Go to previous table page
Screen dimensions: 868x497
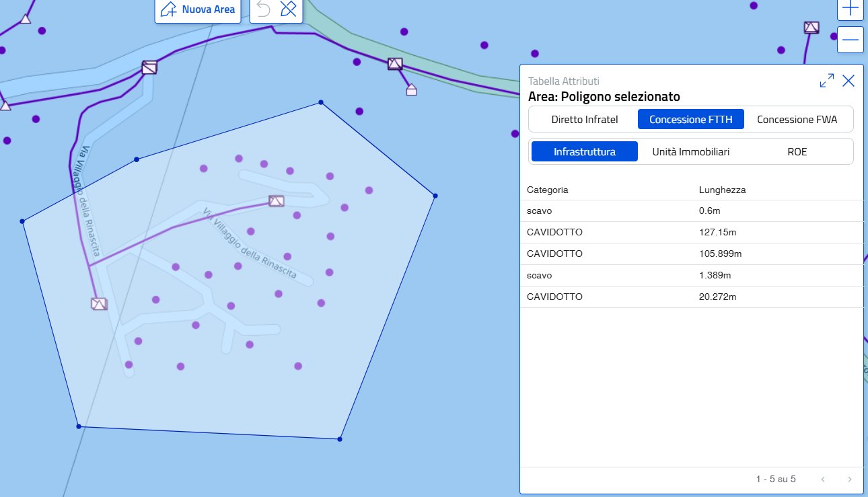tap(822, 480)
